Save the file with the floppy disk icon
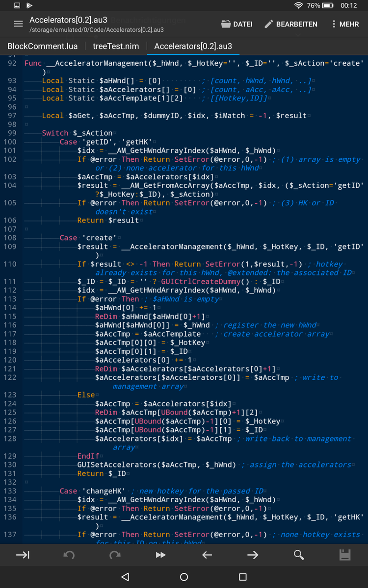This screenshot has width=368, height=588. point(345,555)
